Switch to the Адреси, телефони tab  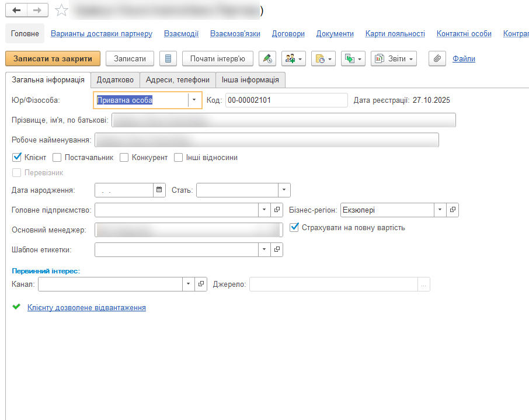pos(178,80)
